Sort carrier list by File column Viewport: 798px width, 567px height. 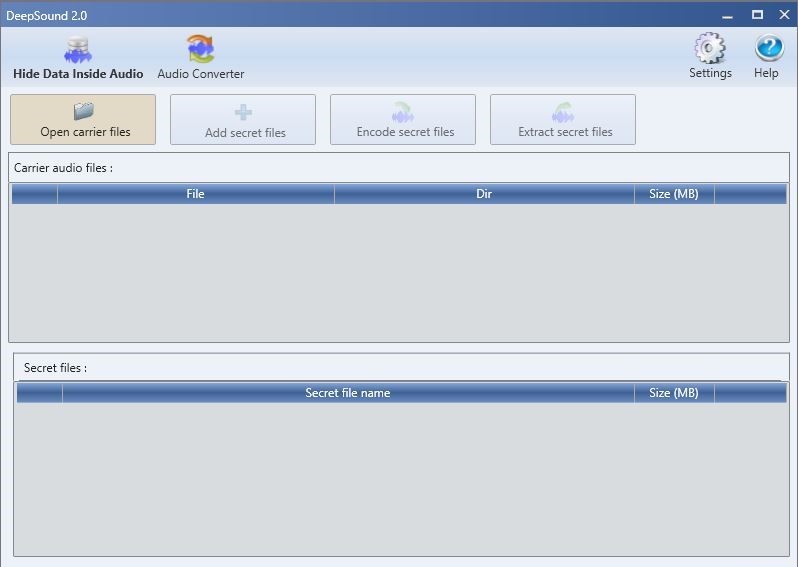click(195, 194)
